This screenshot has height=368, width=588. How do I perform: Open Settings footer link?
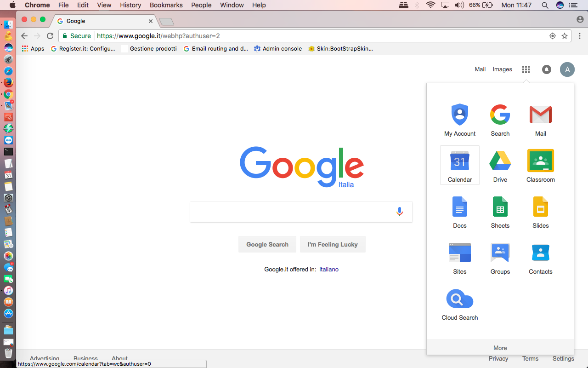[x=563, y=359]
